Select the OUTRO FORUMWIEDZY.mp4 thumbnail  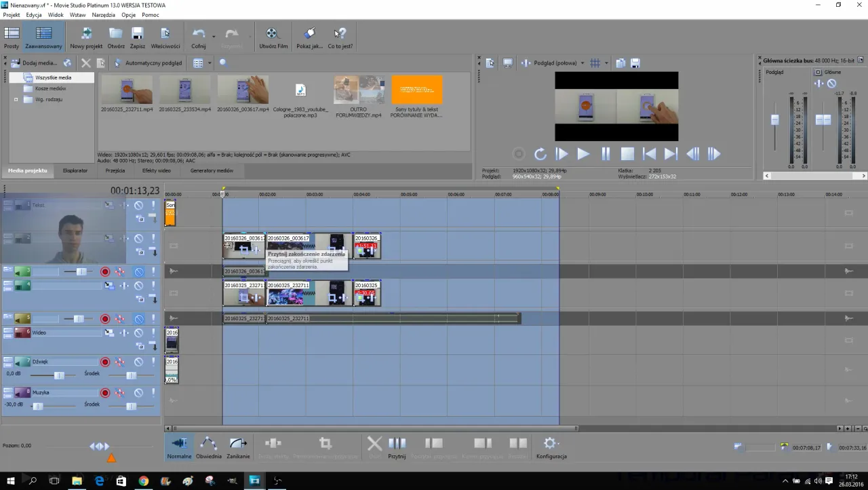pos(359,90)
